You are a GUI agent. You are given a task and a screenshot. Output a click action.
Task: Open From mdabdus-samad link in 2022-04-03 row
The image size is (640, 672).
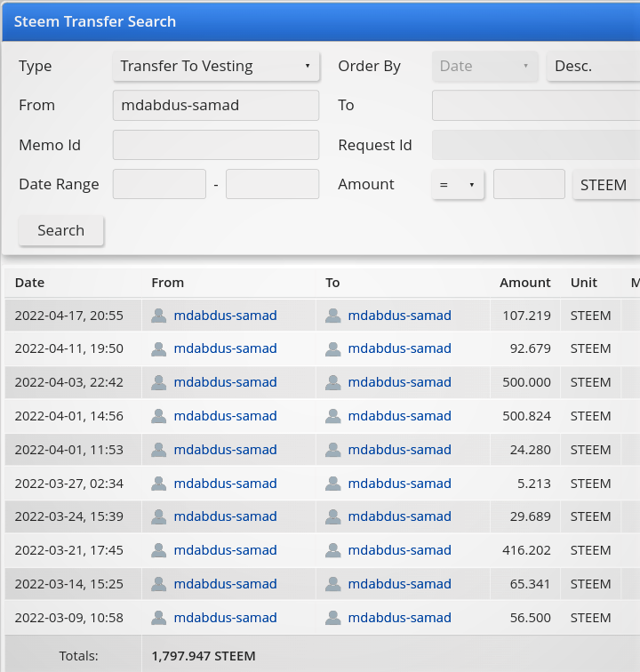click(x=226, y=382)
